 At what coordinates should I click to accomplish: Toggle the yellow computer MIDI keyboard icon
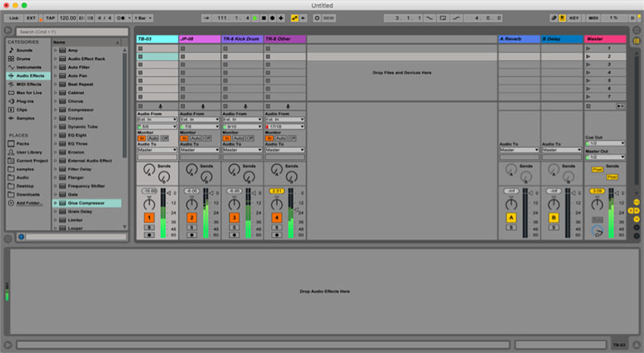[x=562, y=18]
